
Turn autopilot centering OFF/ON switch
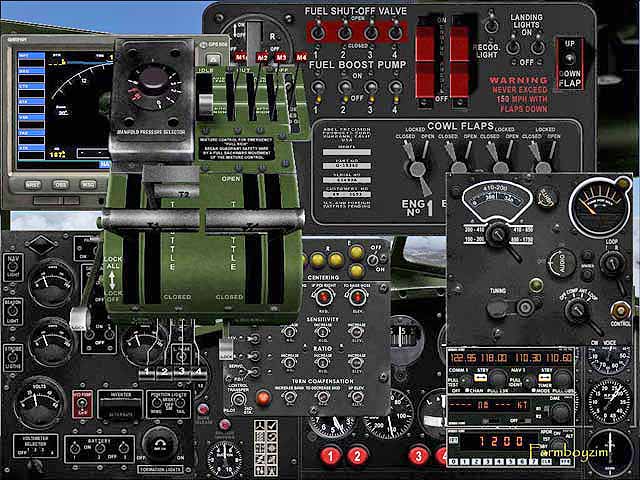[x=373, y=259]
